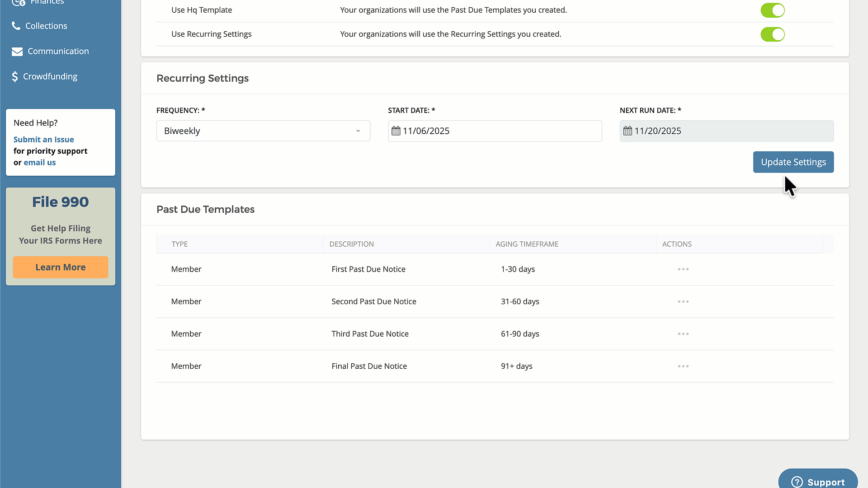
Task: Click the Next Run Date calendar icon
Action: click(627, 131)
